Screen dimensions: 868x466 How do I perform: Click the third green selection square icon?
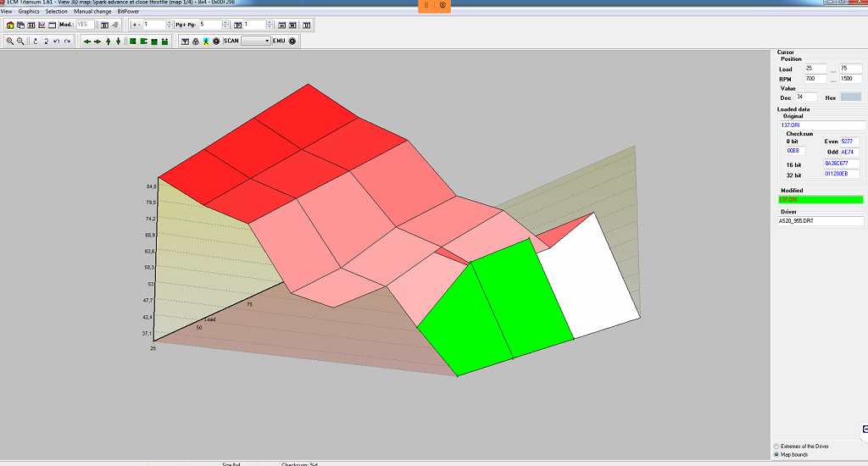(x=154, y=42)
